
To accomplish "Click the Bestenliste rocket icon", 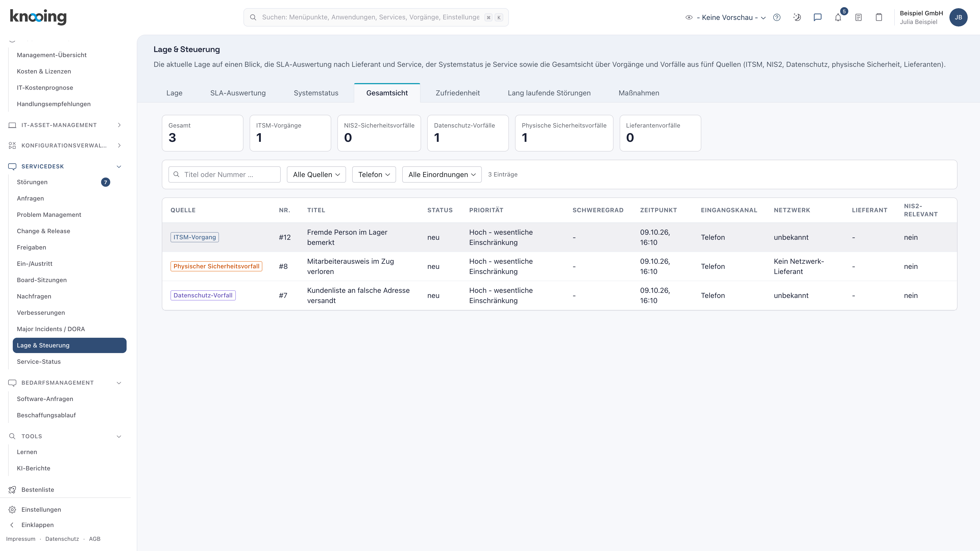I will click(x=12, y=490).
